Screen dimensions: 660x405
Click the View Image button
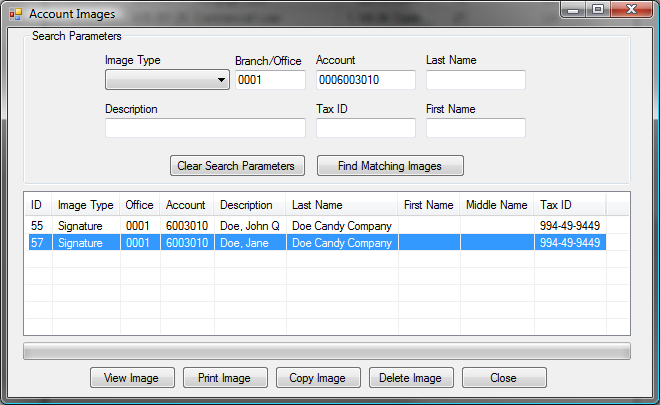point(132,378)
